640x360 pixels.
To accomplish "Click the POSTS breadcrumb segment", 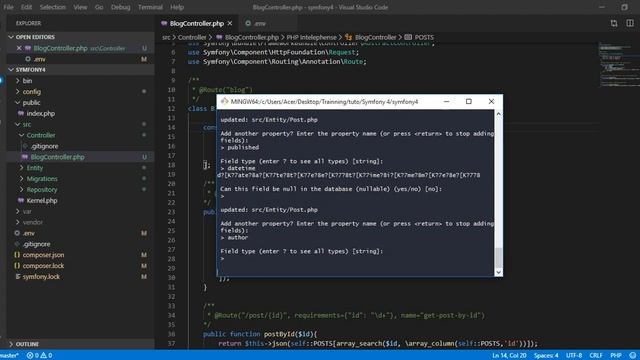I will [x=424, y=37].
